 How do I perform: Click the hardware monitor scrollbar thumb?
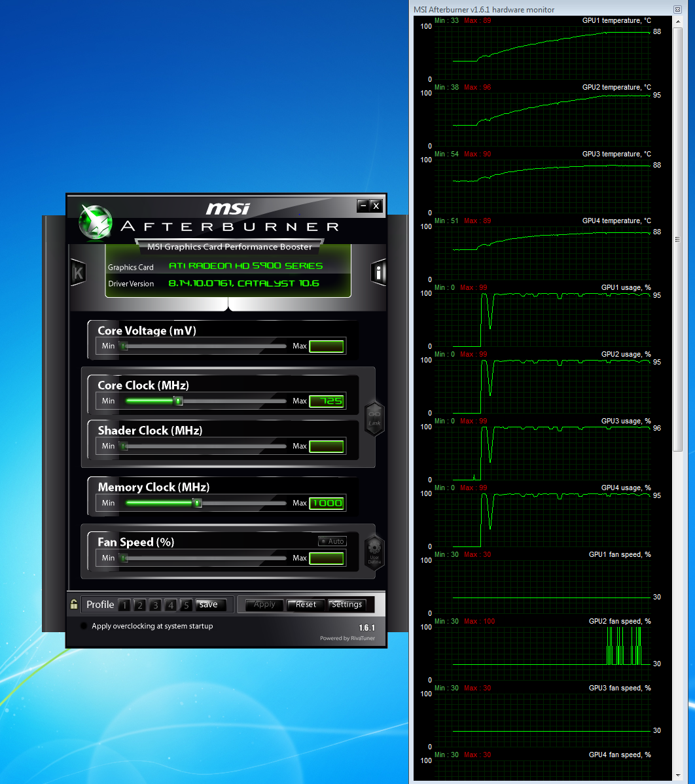tap(678, 239)
